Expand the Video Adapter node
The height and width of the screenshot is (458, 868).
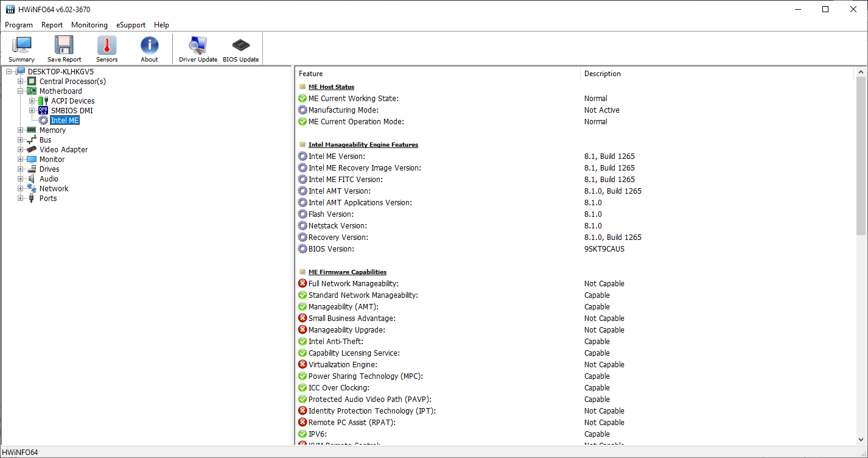pyautogui.click(x=20, y=150)
